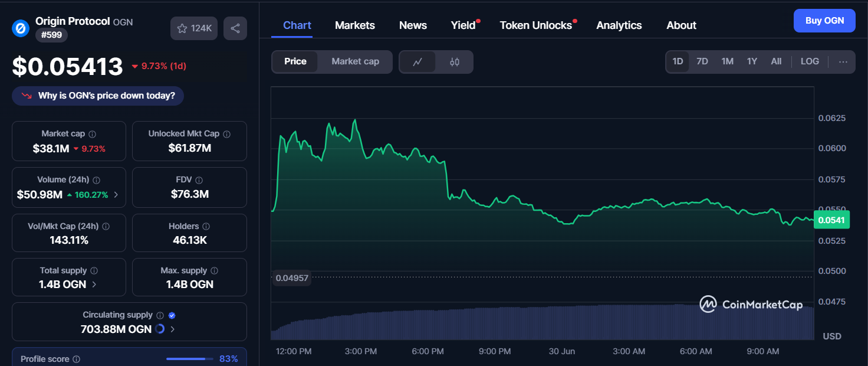The width and height of the screenshot is (868, 366).
Task: Click the $76.3M FDV value
Action: pos(189,194)
